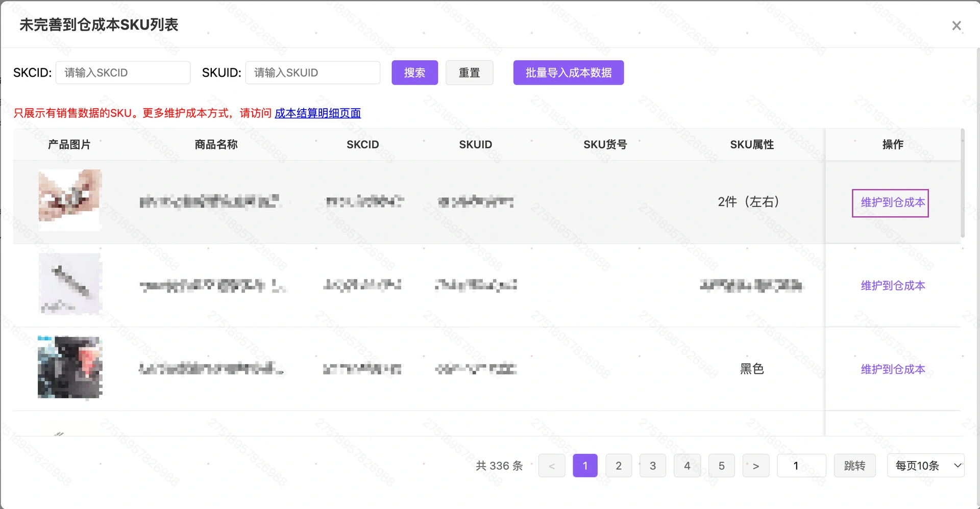Go to previous page arrow

click(552, 466)
